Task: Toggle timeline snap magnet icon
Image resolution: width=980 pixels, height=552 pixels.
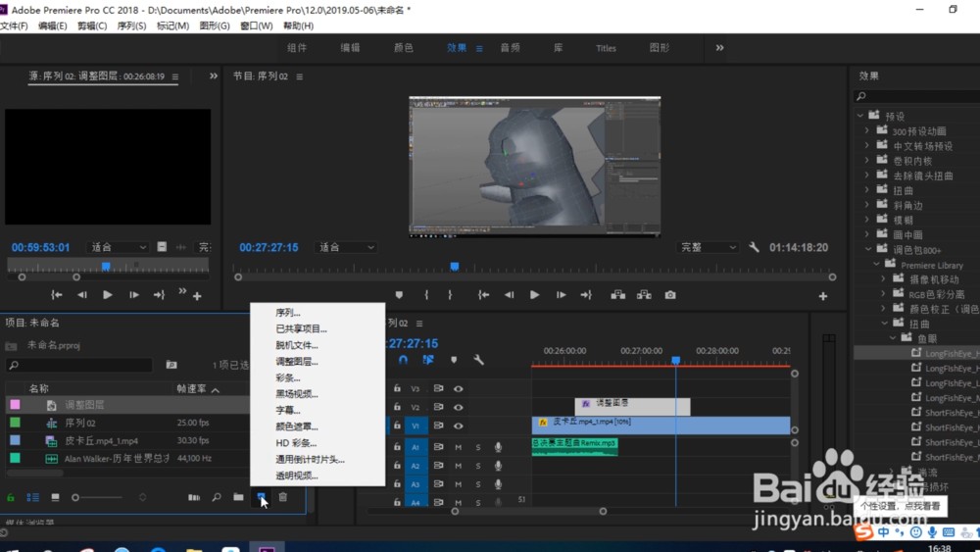Action: pos(403,360)
